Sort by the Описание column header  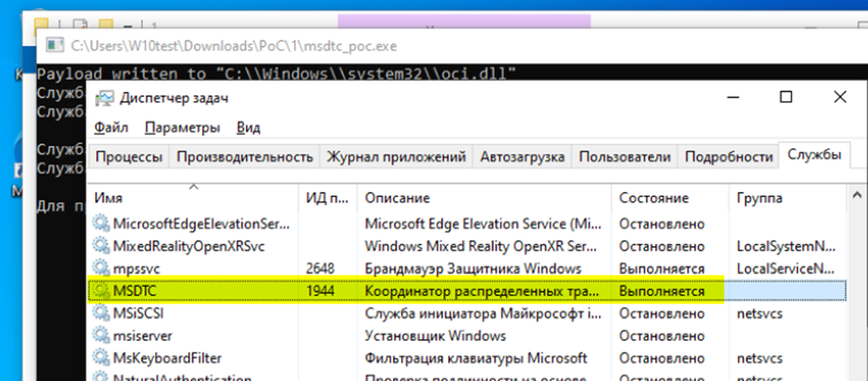click(485, 198)
